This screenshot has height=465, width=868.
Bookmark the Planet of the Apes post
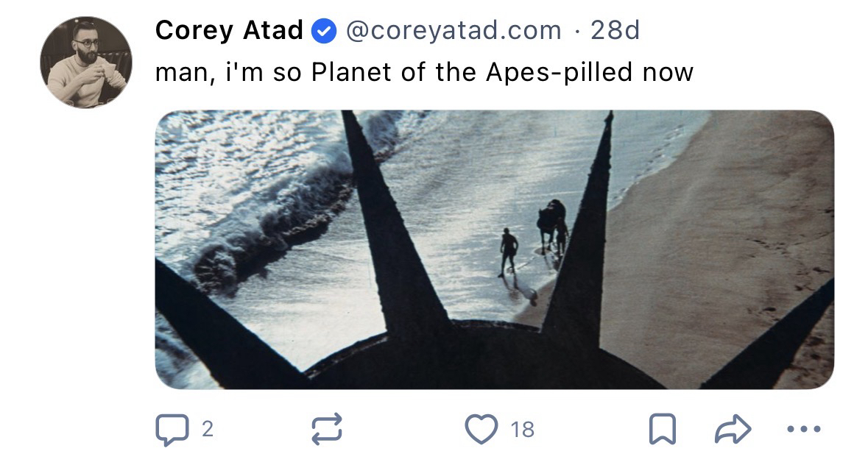point(662,430)
